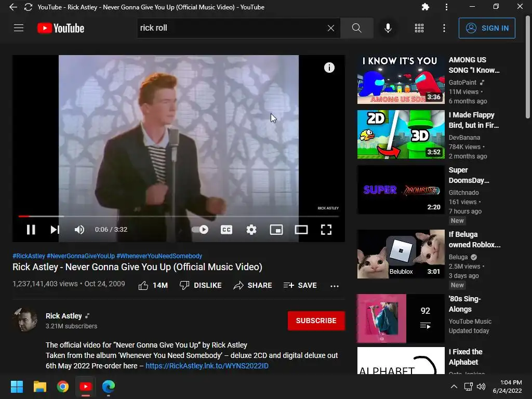
Task: Open Microsoft Edge from taskbar
Action: pos(109,387)
